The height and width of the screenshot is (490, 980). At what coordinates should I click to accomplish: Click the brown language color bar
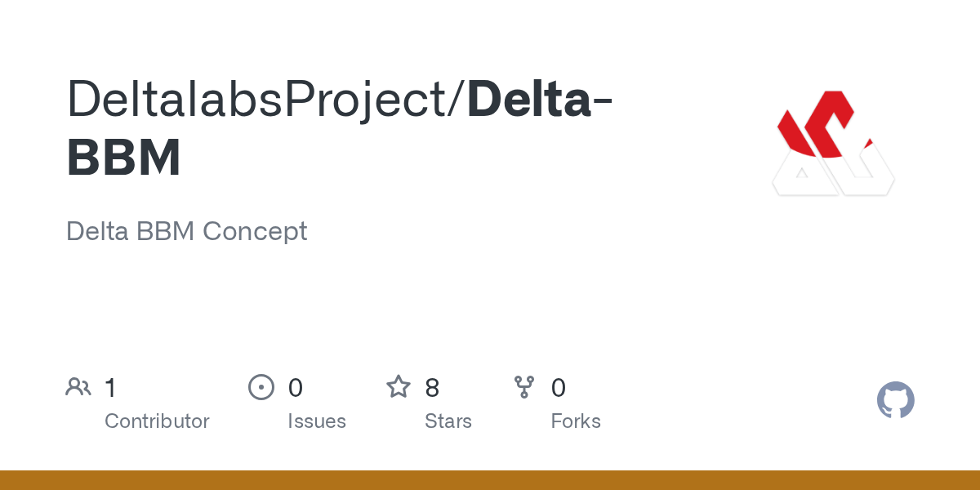(x=490, y=480)
